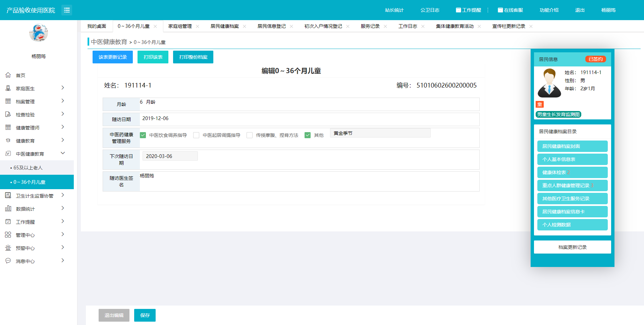Click the home icon beside 首页

click(8, 75)
